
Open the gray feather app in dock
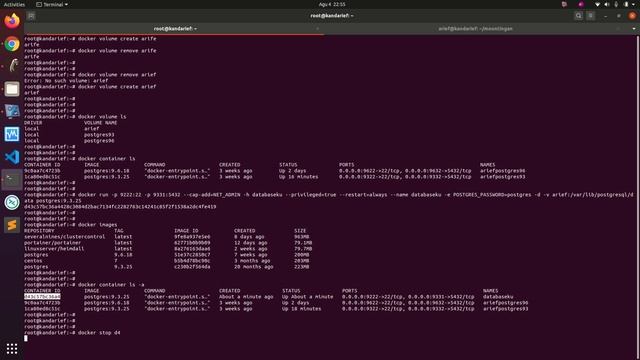12,66
